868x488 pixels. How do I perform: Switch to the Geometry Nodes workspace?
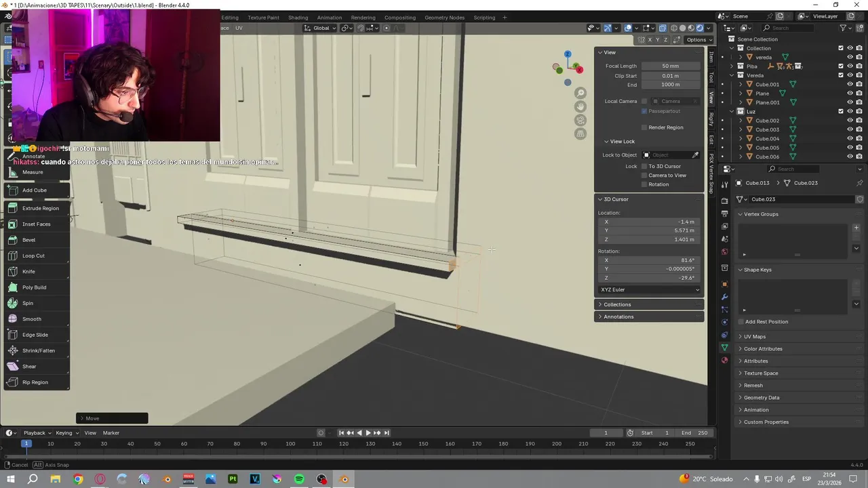pos(444,18)
